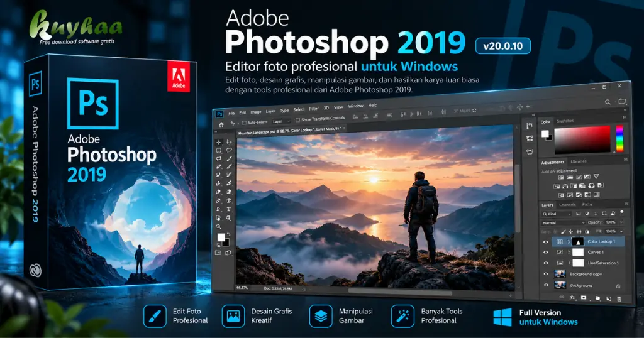Image resolution: width=644 pixels, height=338 pixels.
Task: Click the canvas horizontal scrollbar
Action: [x=401, y=293]
